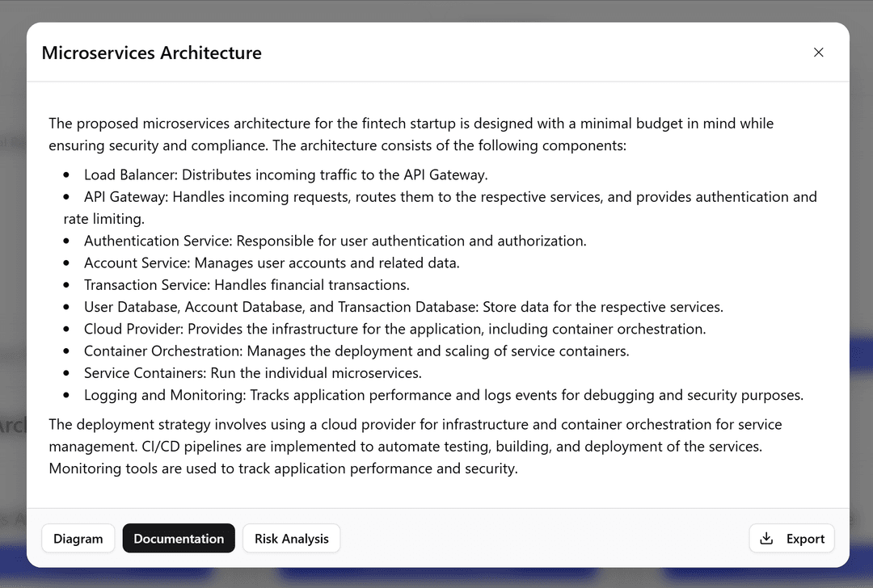The image size is (873, 588).
Task: Click the Cloud Provider list item
Action: 394,329
